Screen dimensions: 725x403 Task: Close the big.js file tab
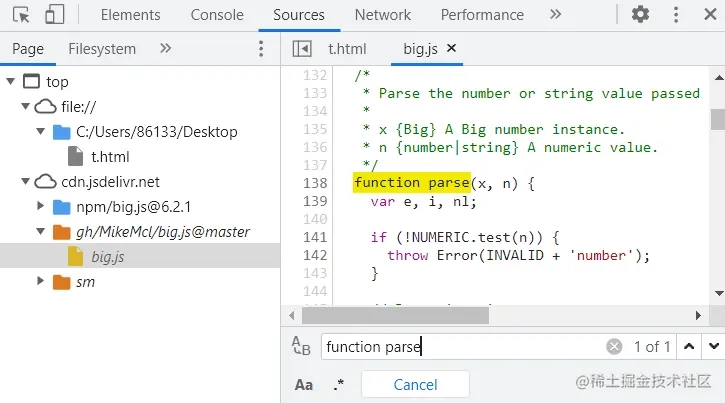(451, 48)
